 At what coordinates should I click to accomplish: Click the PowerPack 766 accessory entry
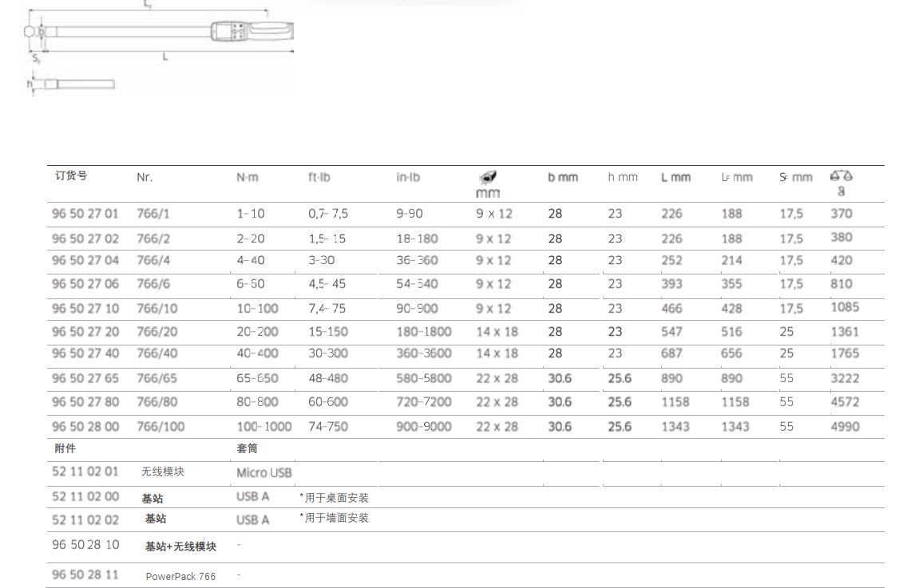[180, 576]
